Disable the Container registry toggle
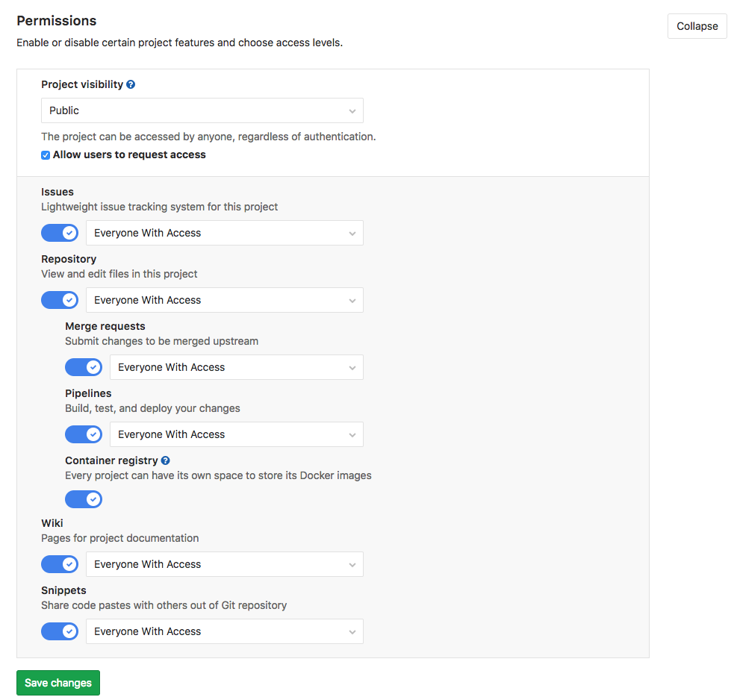 click(x=84, y=499)
